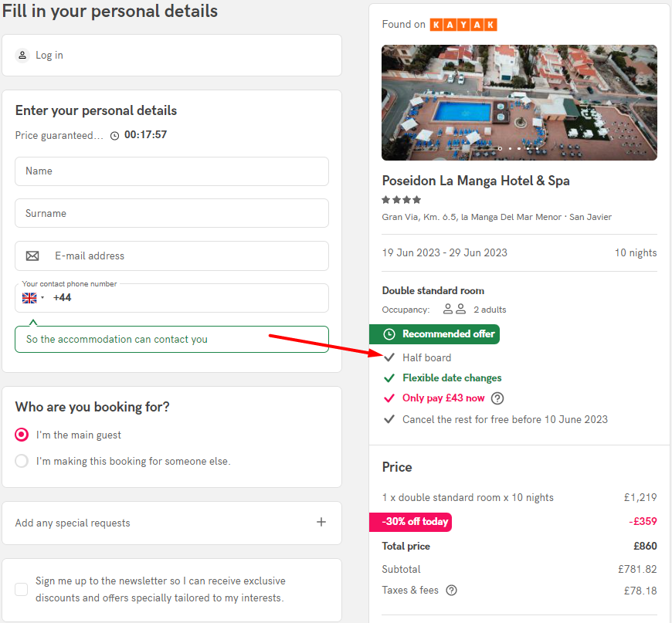The width and height of the screenshot is (672, 623).
Task: Click the UK flag country icon
Action: tap(29, 298)
